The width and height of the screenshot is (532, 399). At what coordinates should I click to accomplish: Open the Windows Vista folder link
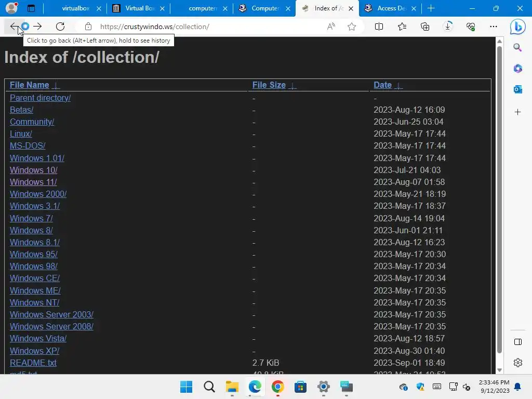[38, 338]
